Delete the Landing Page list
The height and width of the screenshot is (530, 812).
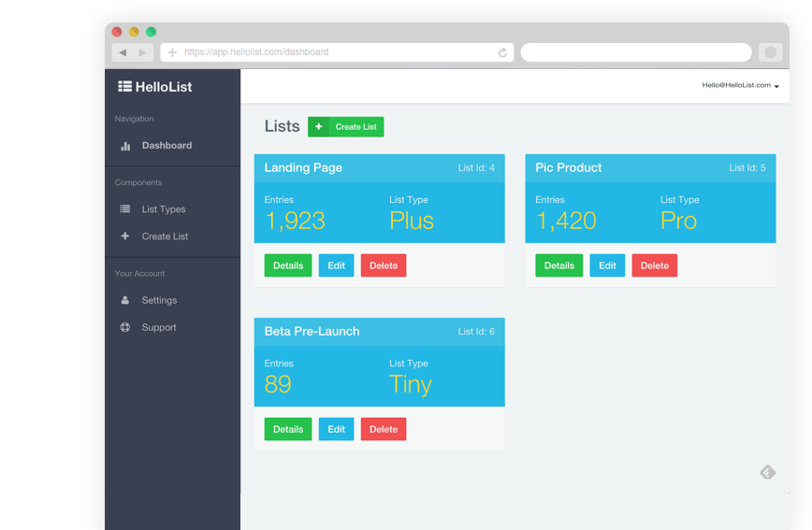[384, 265]
